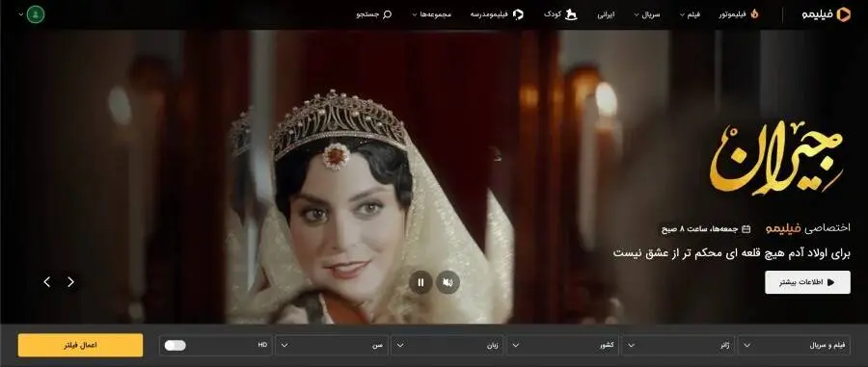Click the Filimo logo icon
The image size is (868, 367).
tap(843, 14)
